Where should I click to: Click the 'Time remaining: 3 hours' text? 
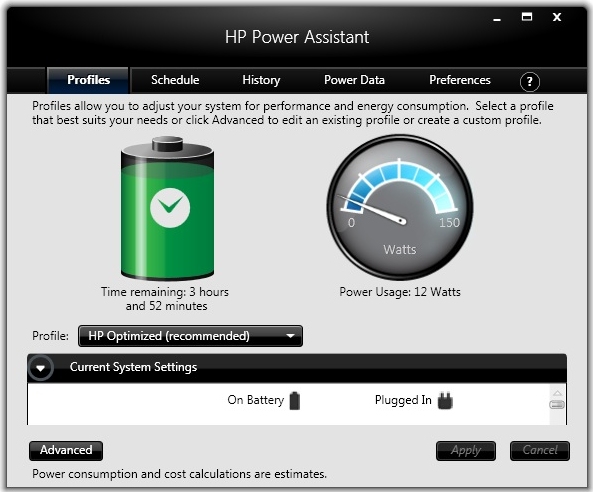tap(165, 292)
